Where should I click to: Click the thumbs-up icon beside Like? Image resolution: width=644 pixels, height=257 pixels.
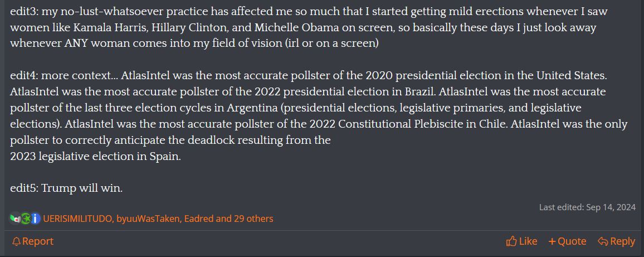click(x=511, y=241)
